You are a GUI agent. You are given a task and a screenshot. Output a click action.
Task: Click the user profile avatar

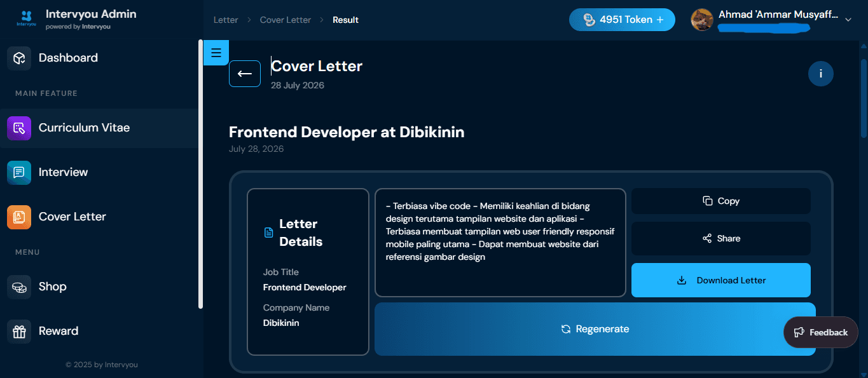702,20
